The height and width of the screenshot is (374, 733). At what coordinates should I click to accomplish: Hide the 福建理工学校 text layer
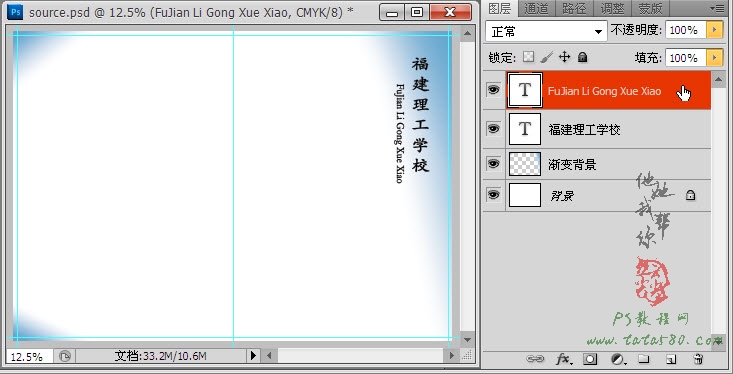coord(494,129)
